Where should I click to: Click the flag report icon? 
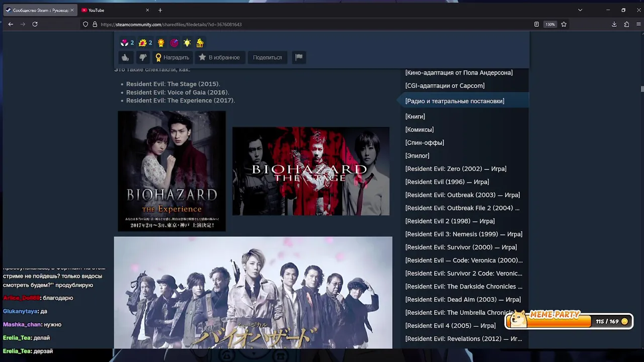(x=299, y=57)
